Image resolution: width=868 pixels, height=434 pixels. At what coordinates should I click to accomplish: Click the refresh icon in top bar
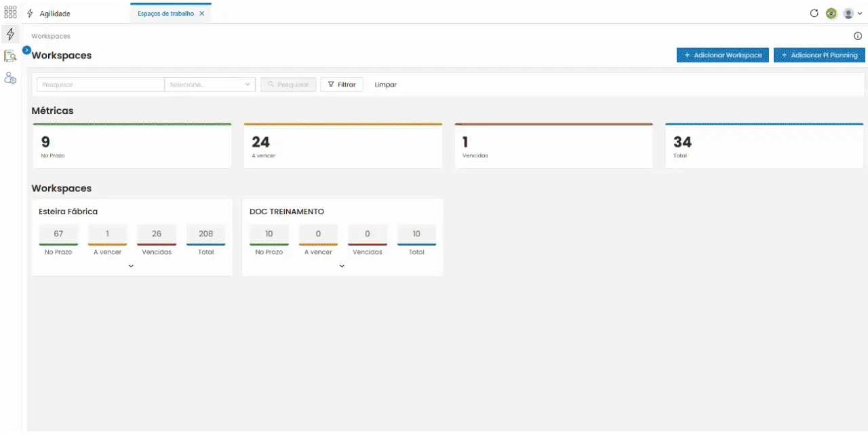[814, 13]
